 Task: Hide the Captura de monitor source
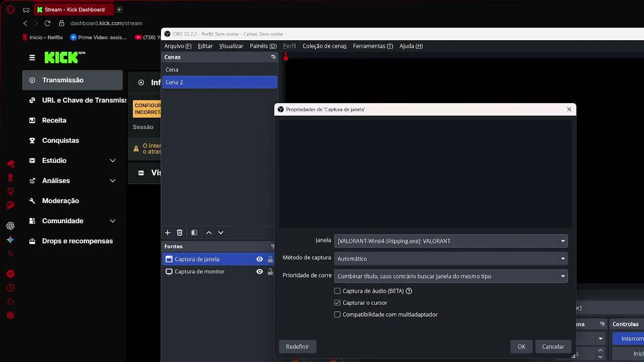[260, 271]
